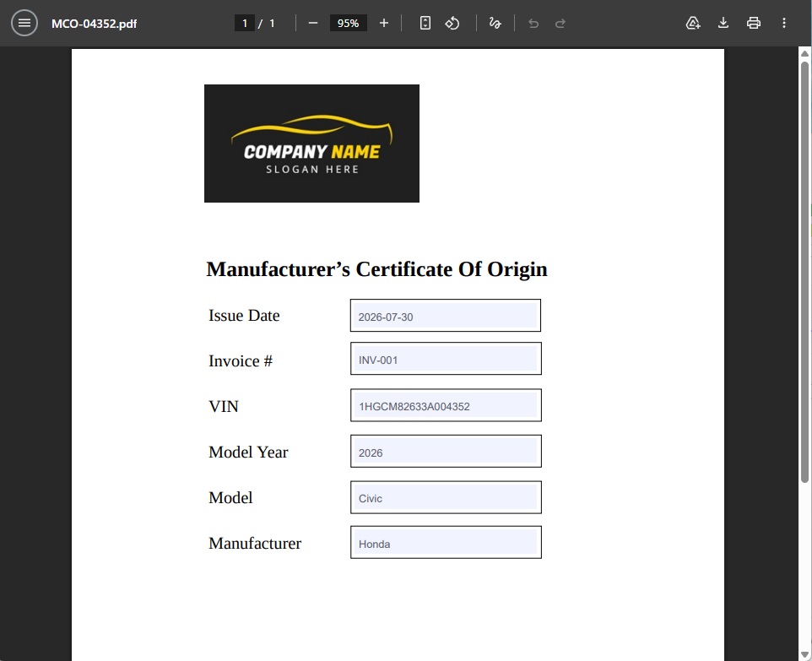Click the scrollbar up arrow
This screenshot has height=661, width=812.
[x=804, y=54]
